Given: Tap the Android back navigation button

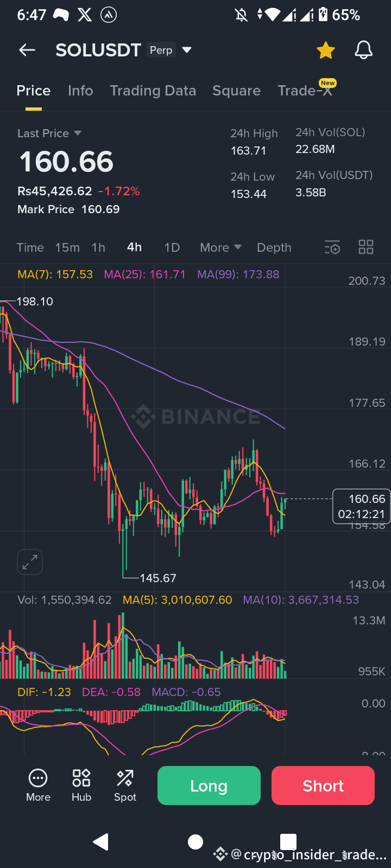Looking at the screenshot, I should pos(101,841).
